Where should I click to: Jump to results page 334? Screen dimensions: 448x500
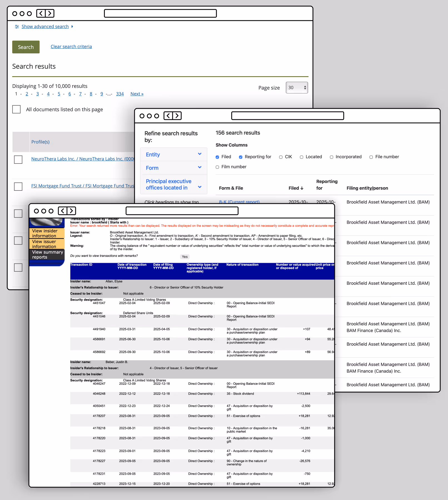point(120,94)
